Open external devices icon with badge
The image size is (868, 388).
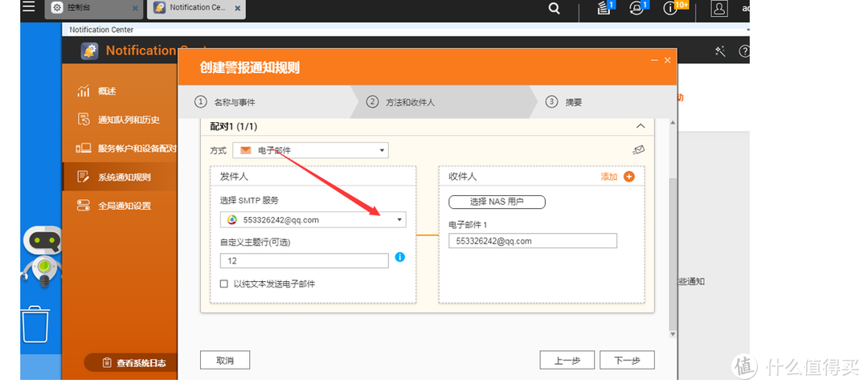pyautogui.click(x=637, y=8)
